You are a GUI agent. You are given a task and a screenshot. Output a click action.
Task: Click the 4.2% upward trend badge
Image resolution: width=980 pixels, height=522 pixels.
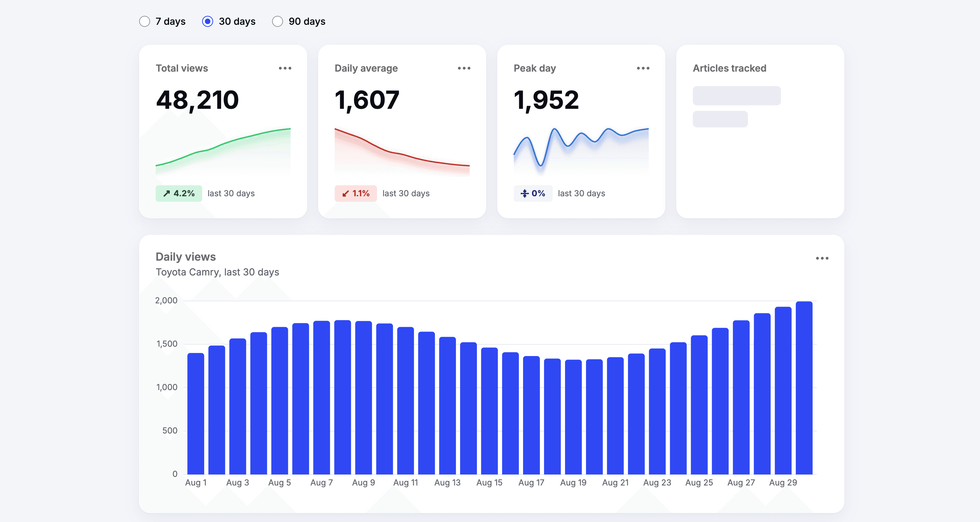pyautogui.click(x=179, y=193)
